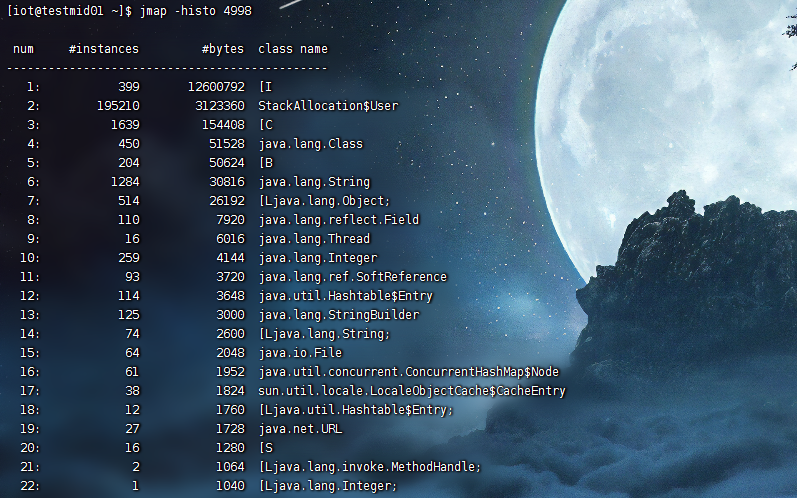Select 'sun.util.locale.LocaleObjectCache$CacheEntry' class name
This screenshot has width=797, height=498.
412,391
